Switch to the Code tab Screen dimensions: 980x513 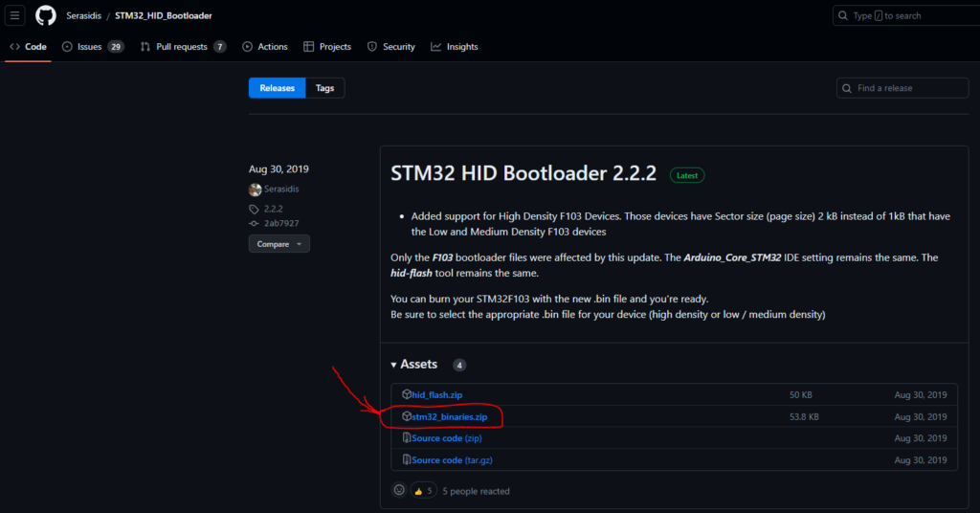(28, 47)
